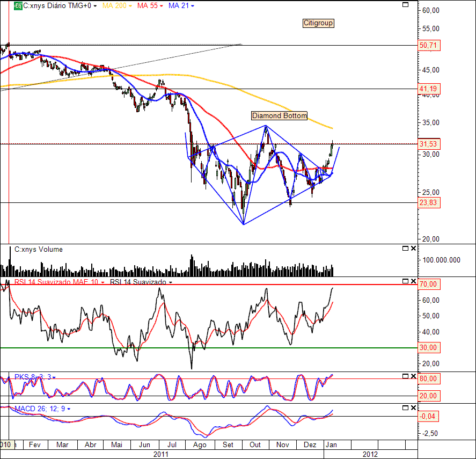This screenshot has height=459, width=476.
Task: Click the PKS 80,00 level tag
Action: (429, 379)
